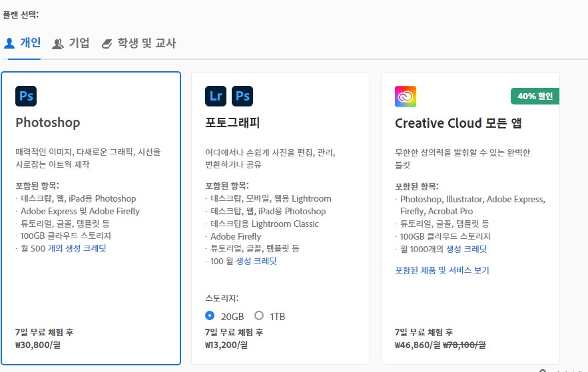Click Adobe Express 및 Adobe Firefly item
588x372 pixels.
81,211
